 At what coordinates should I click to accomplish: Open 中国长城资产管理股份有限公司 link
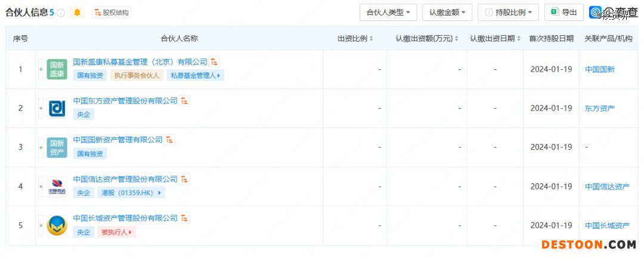pos(125,218)
